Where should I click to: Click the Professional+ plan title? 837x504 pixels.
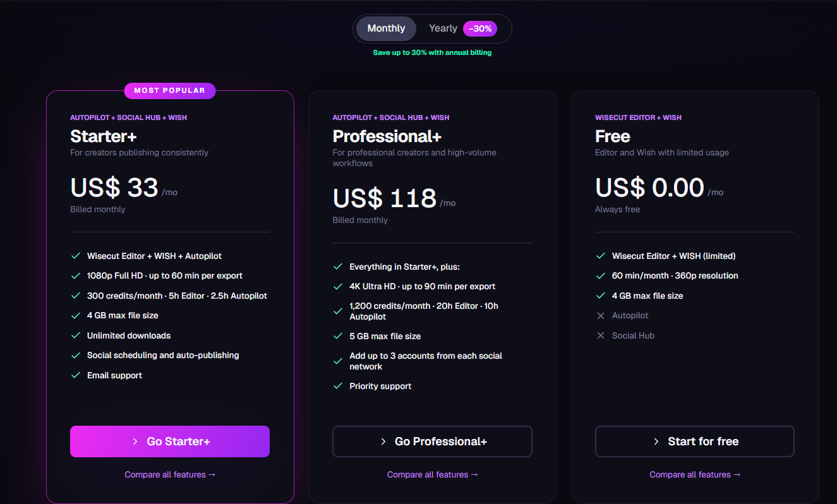click(x=387, y=136)
